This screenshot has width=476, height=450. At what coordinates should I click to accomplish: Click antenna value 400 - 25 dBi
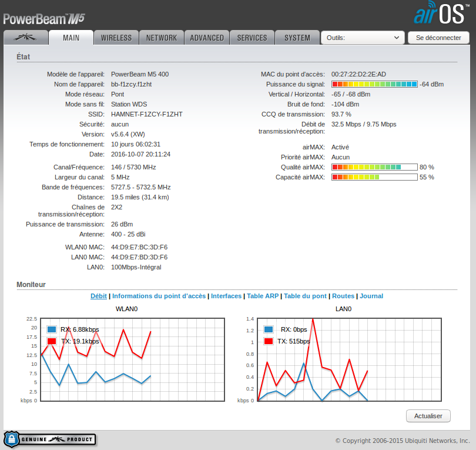pyautogui.click(x=128, y=234)
